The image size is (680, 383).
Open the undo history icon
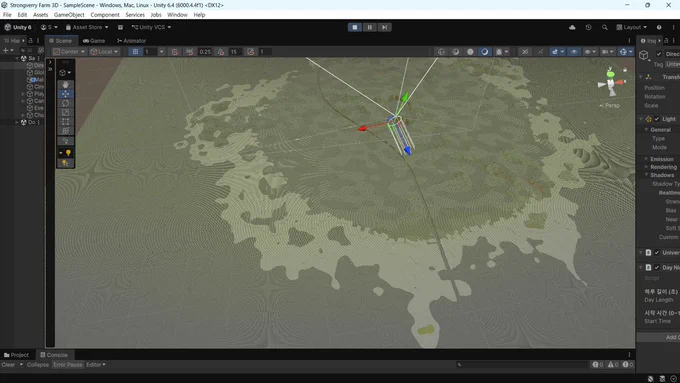[588, 27]
